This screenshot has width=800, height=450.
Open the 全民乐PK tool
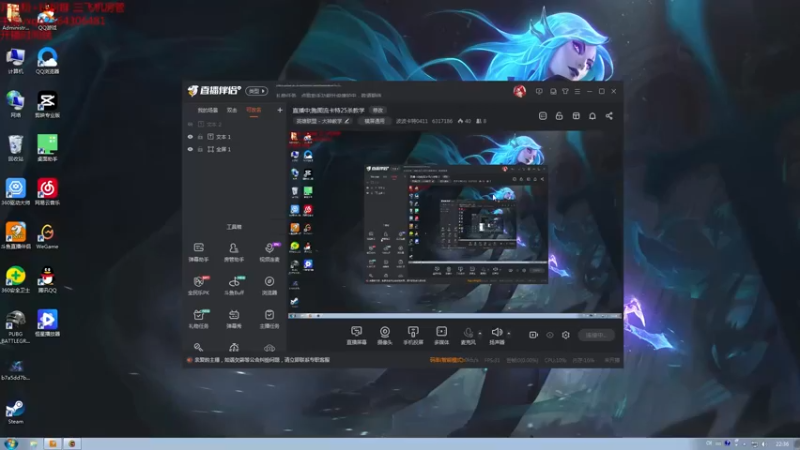pos(198,285)
